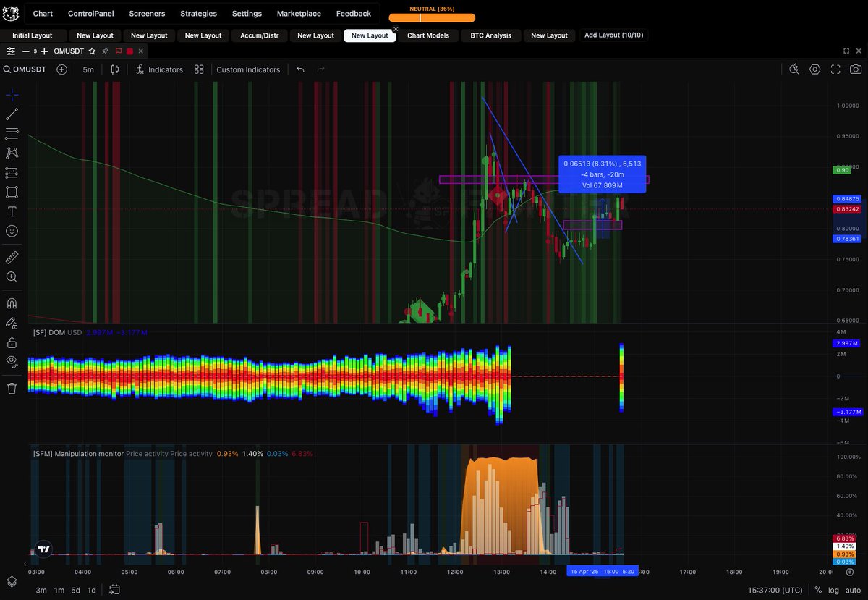
Task: Open the Marketplace page
Action: tap(299, 13)
